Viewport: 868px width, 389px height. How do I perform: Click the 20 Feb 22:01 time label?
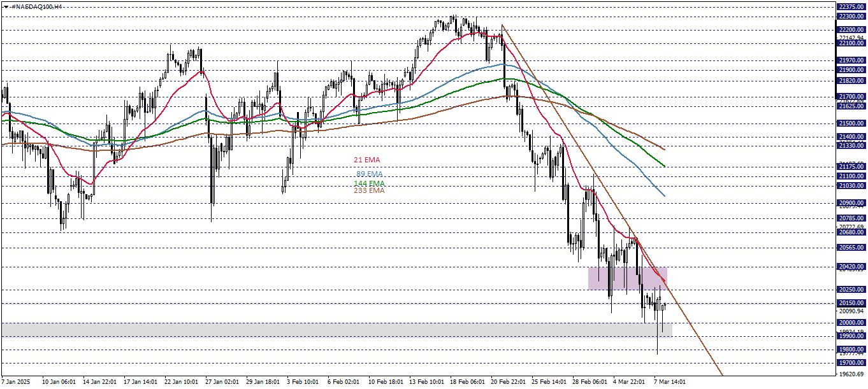pos(508,382)
